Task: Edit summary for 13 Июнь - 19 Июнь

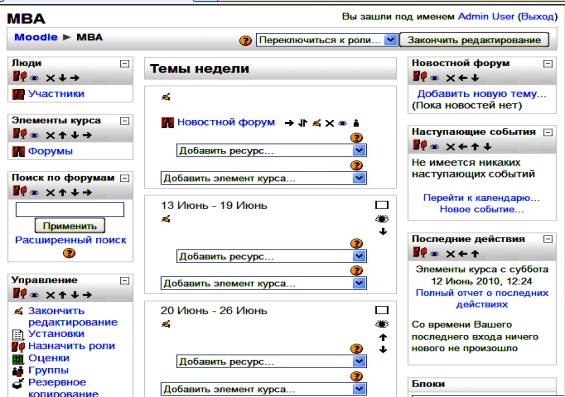Action: [166, 219]
